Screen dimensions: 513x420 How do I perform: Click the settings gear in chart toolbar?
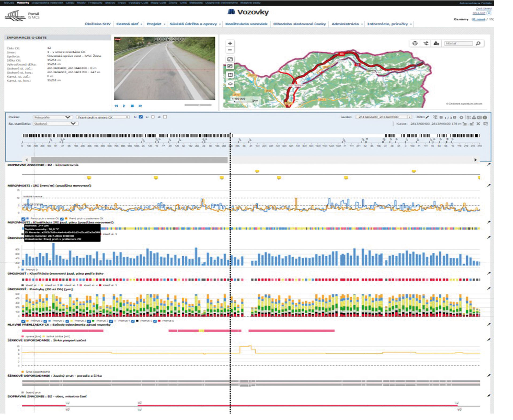point(461,117)
